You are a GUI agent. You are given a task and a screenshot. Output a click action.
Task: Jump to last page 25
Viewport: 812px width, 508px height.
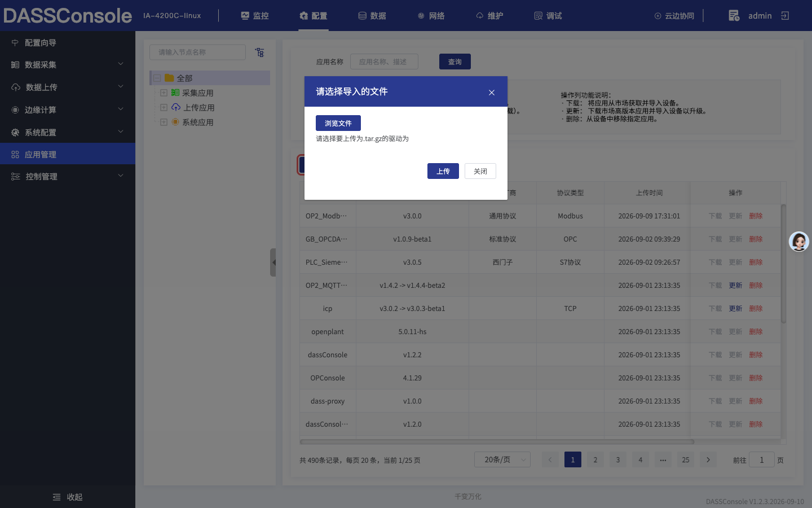(x=686, y=459)
